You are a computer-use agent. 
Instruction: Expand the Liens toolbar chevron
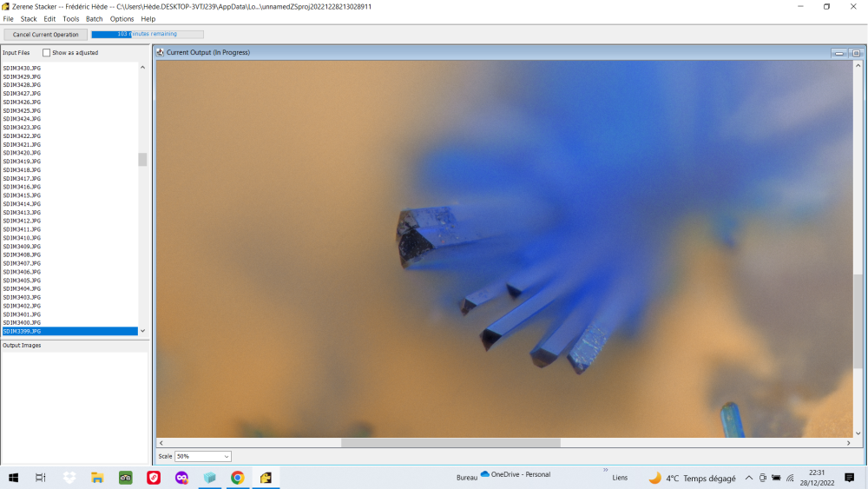pyautogui.click(x=605, y=470)
